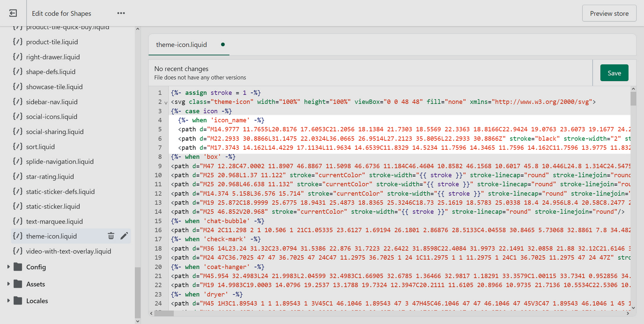Click the right-drawer.liquid file icon
This screenshot has height=324, width=644.
point(17,57)
